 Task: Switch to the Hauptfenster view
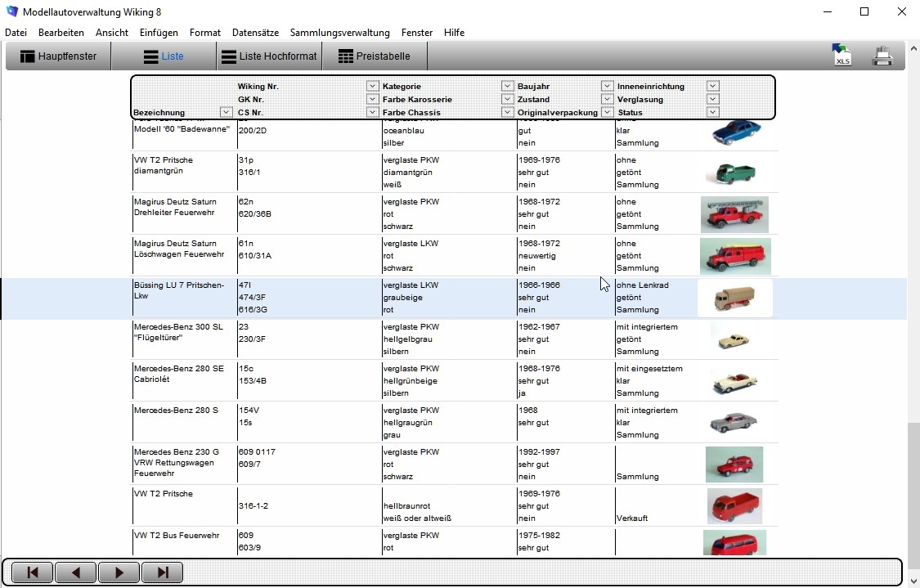58,56
